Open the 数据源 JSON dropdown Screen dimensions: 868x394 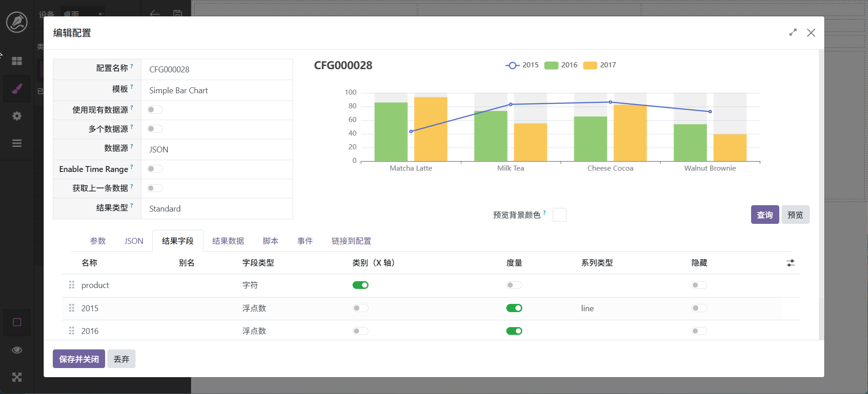tap(217, 150)
